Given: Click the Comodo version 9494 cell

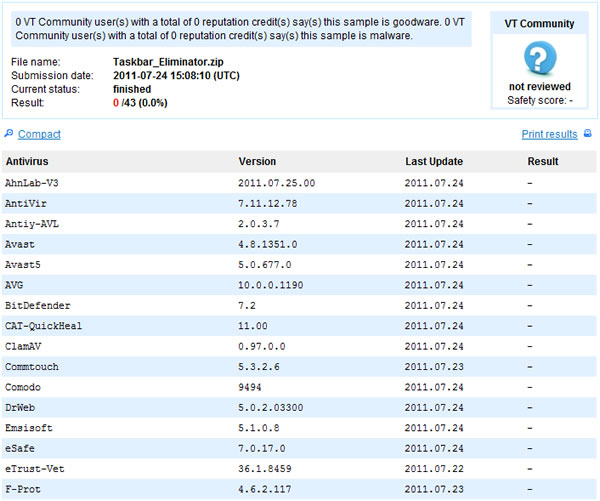Looking at the screenshot, I should coord(251,387).
